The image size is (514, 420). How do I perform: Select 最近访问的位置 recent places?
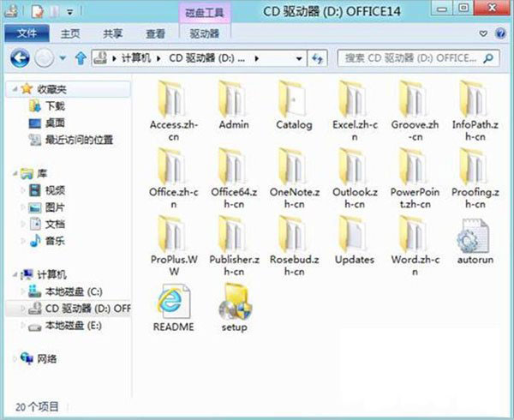pos(71,140)
